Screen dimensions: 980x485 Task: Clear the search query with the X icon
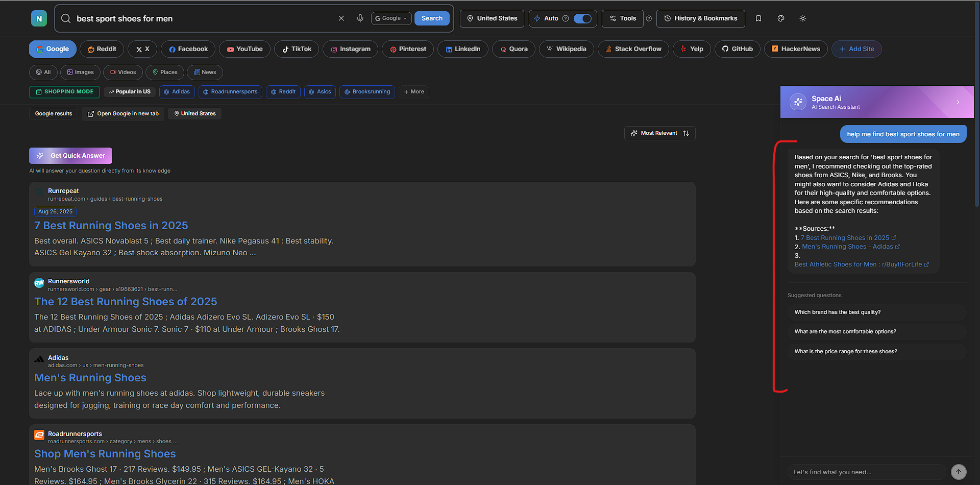click(341, 18)
